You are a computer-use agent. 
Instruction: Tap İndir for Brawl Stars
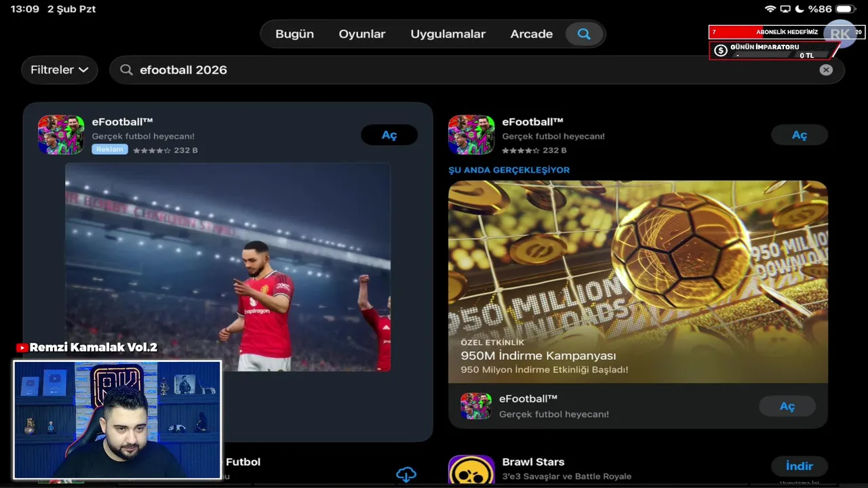(800, 466)
